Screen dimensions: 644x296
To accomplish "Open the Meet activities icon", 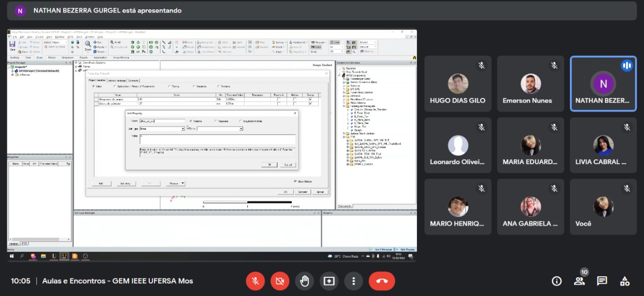I will pos(625,281).
